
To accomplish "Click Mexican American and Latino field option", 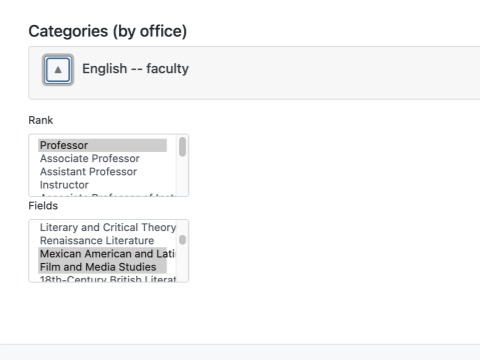I will coord(107,254).
